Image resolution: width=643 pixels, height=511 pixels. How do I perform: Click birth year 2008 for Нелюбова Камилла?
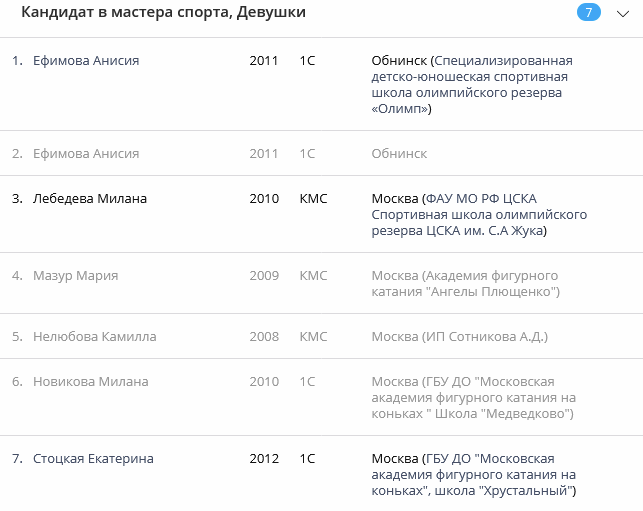[264, 337]
